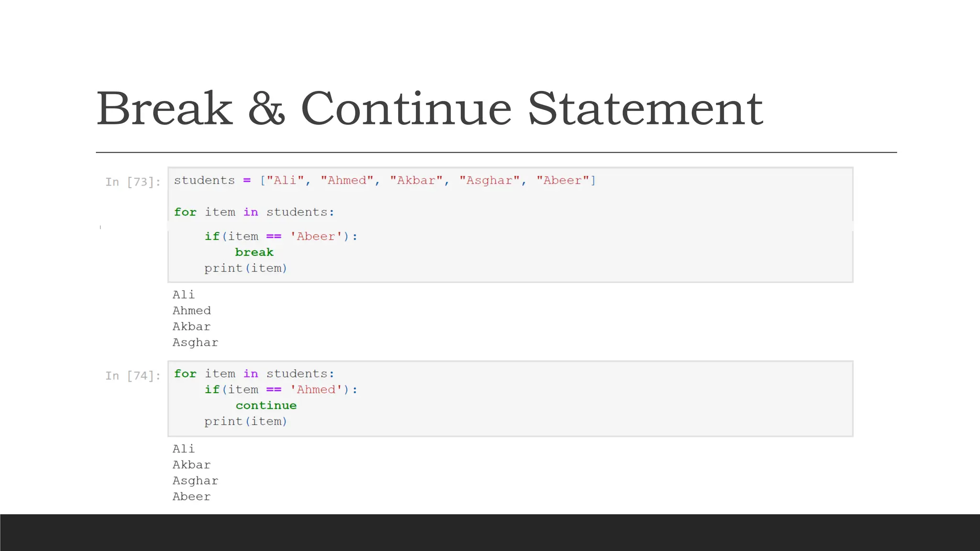Image resolution: width=980 pixels, height=551 pixels.
Task: Click output 'Ali' under cell 74
Action: coord(184,449)
